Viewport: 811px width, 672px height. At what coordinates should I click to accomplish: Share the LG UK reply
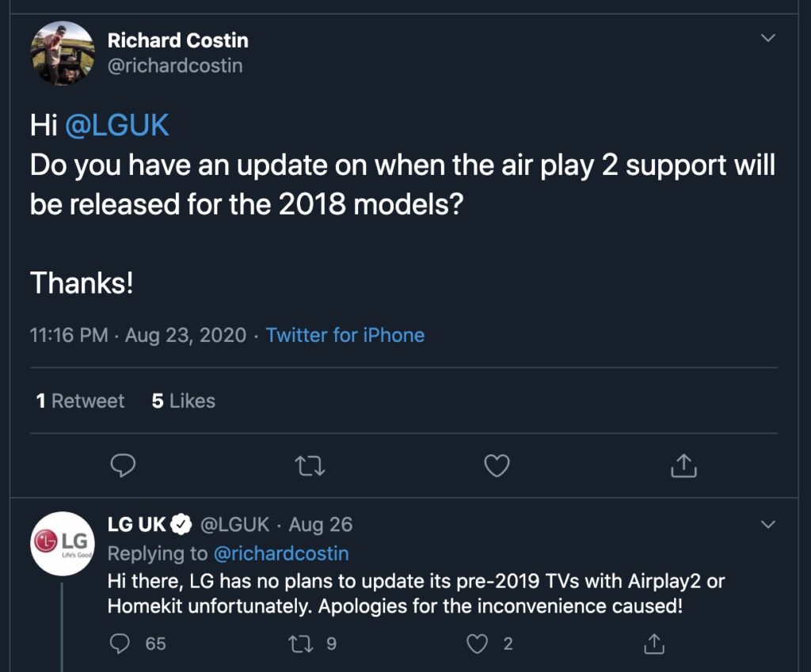(654, 644)
